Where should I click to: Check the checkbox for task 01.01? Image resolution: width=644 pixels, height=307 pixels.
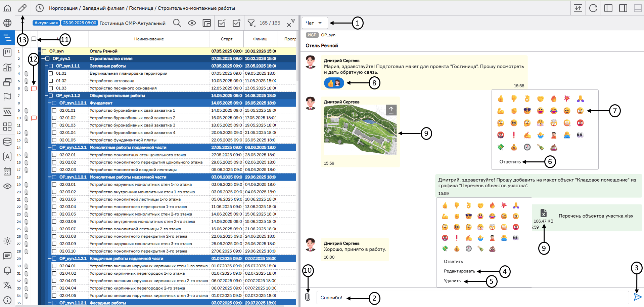pyautogui.click(x=51, y=73)
